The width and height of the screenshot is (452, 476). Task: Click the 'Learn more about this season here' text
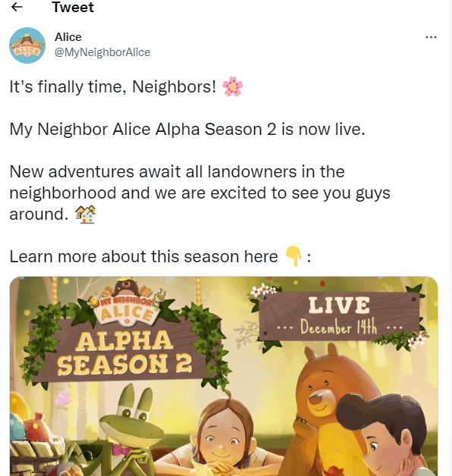[x=143, y=256]
